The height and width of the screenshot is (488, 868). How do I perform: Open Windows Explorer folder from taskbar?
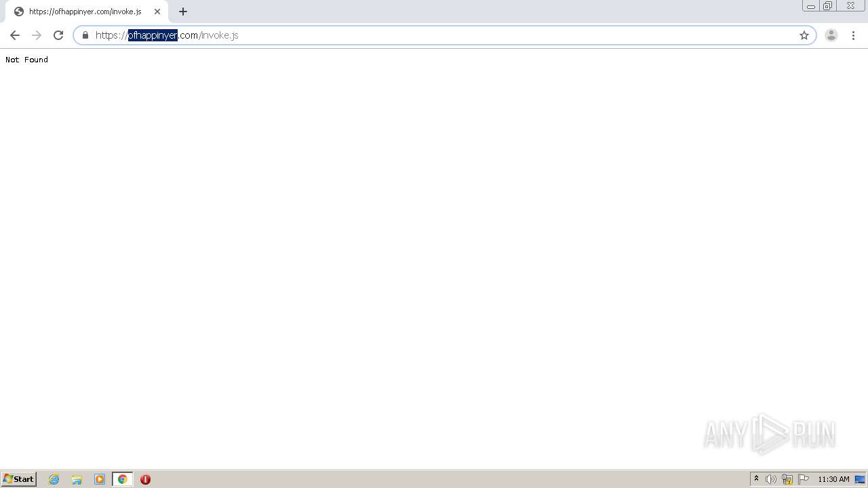(x=77, y=479)
